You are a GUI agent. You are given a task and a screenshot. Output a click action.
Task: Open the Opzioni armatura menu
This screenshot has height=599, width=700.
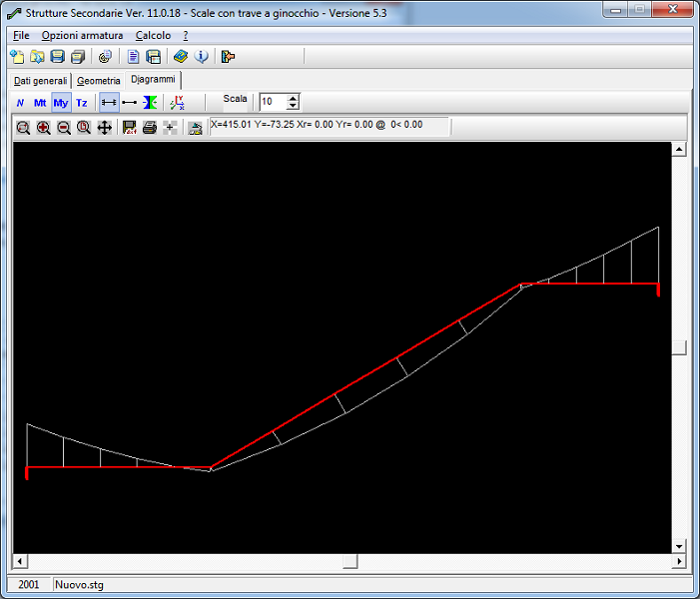point(82,36)
